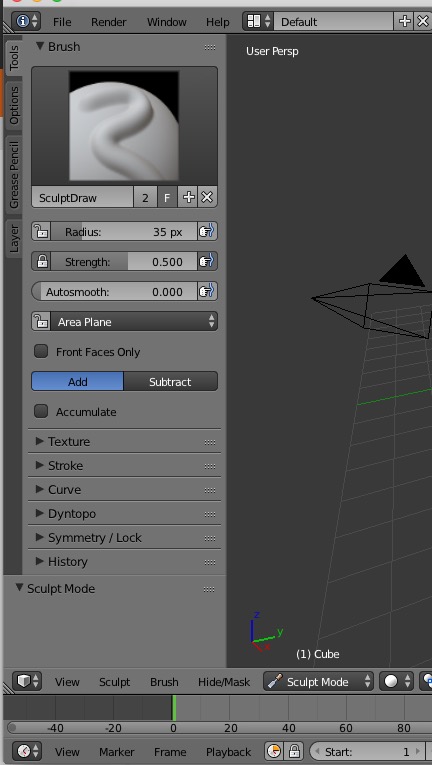Add a new screen layout

coord(404,21)
